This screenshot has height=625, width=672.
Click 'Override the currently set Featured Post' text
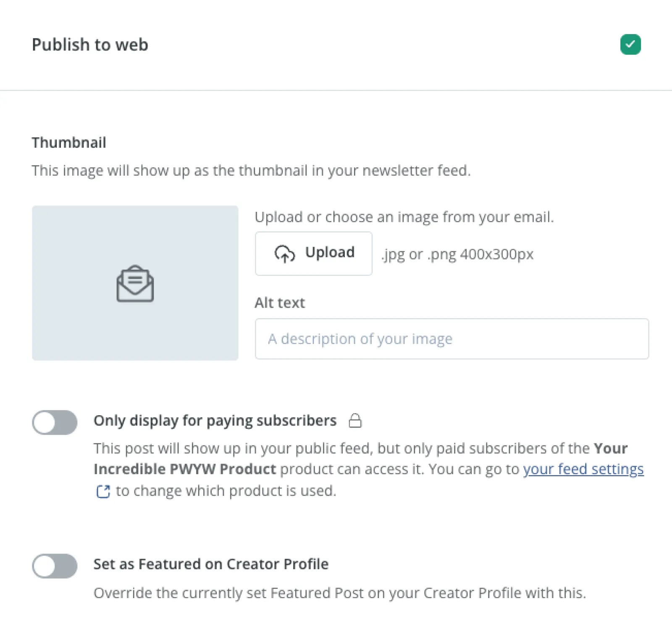coord(339,593)
